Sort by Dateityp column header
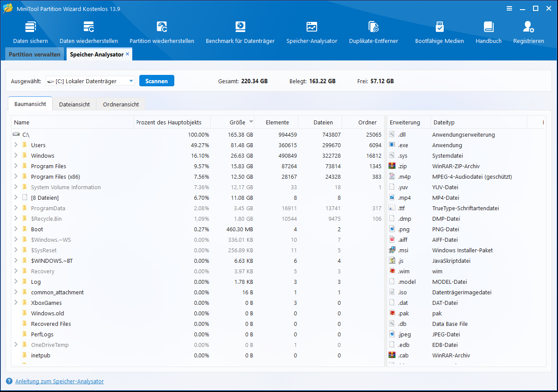Screen dimensions: 558x392 (478, 123)
